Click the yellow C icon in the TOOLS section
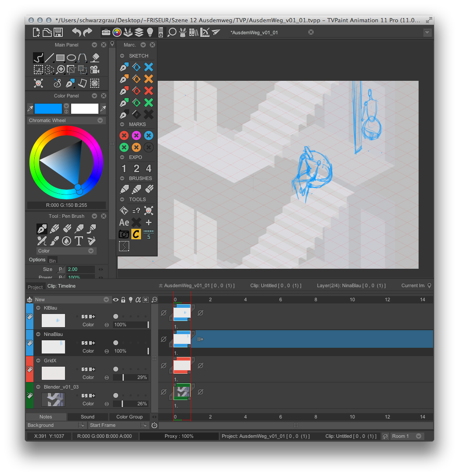The width and height of the screenshot is (459, 476). 136,234
